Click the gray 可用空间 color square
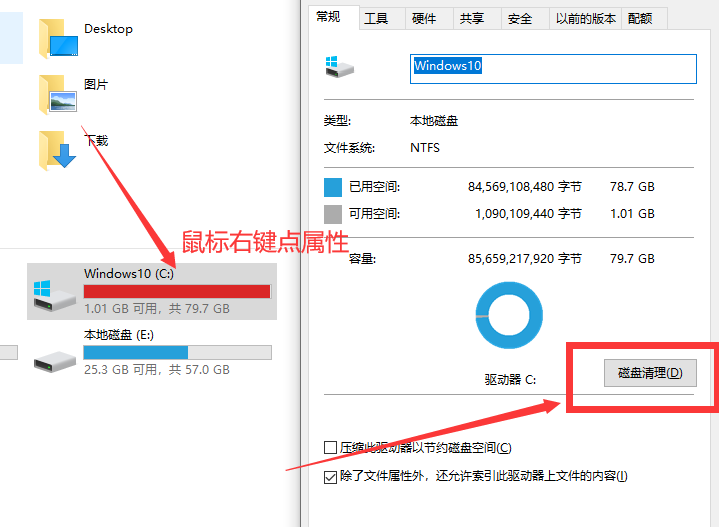The height and width of the screenshot is (527, 719). (x=333, y=214)
